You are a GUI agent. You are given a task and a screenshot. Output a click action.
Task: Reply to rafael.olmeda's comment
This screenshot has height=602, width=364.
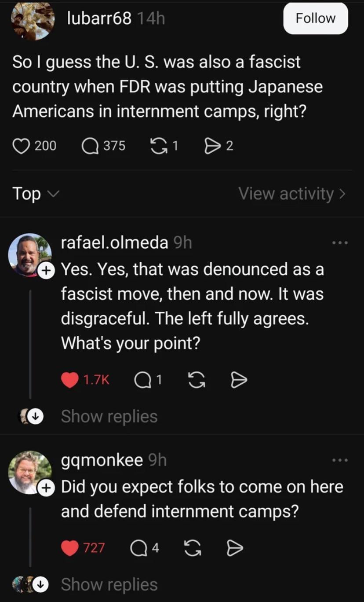click(142, 380)
